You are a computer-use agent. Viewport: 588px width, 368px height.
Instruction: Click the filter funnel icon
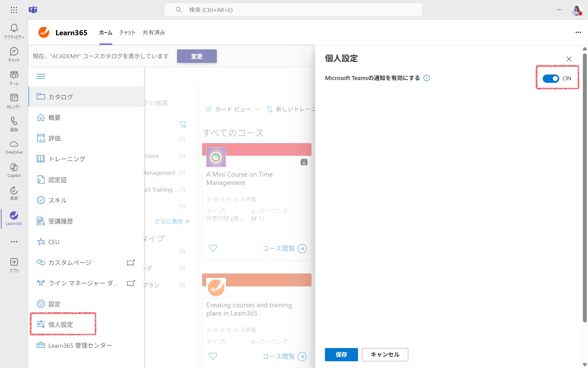183,125
